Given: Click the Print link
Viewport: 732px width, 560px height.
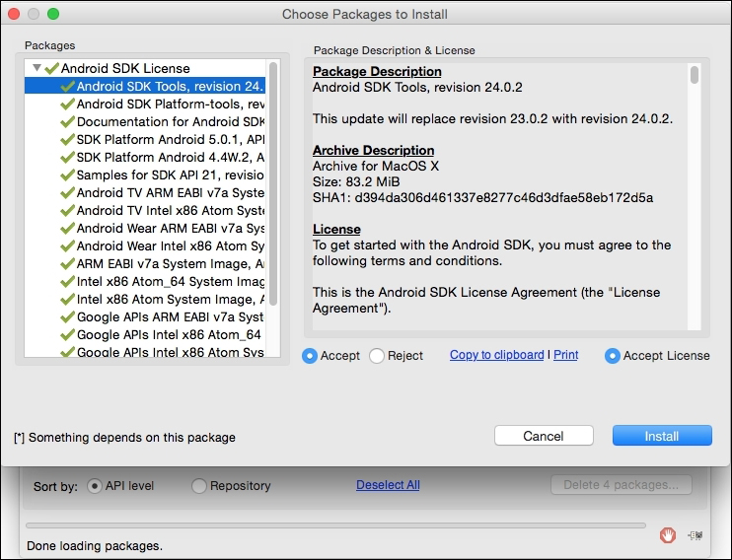Looking at the screenshot, I should point(565,355).
